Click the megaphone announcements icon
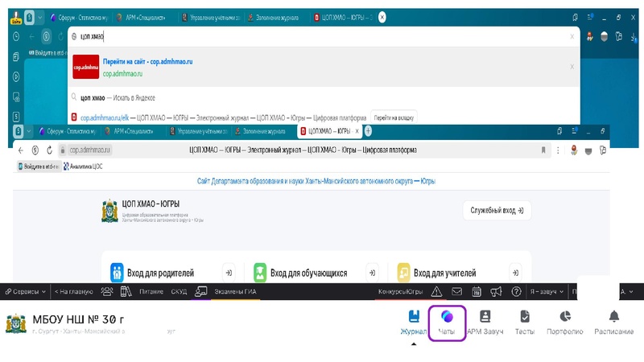Screen dimensions: 644x362 496,291
